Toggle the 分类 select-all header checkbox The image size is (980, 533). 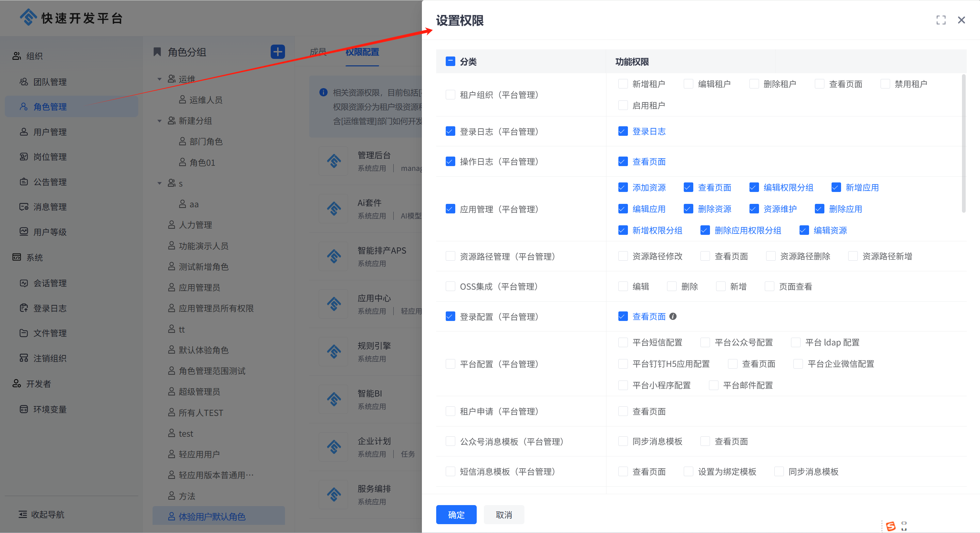coord(450,61)
